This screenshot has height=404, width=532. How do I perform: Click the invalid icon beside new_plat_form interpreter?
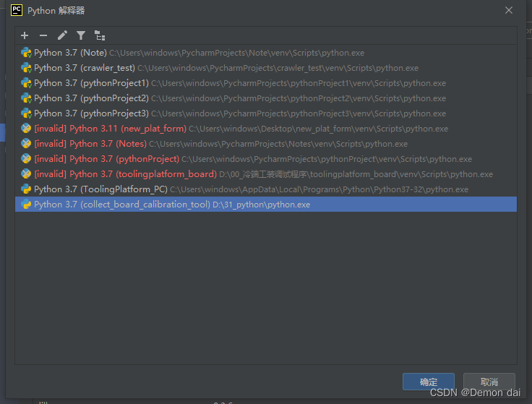point(26,129)
